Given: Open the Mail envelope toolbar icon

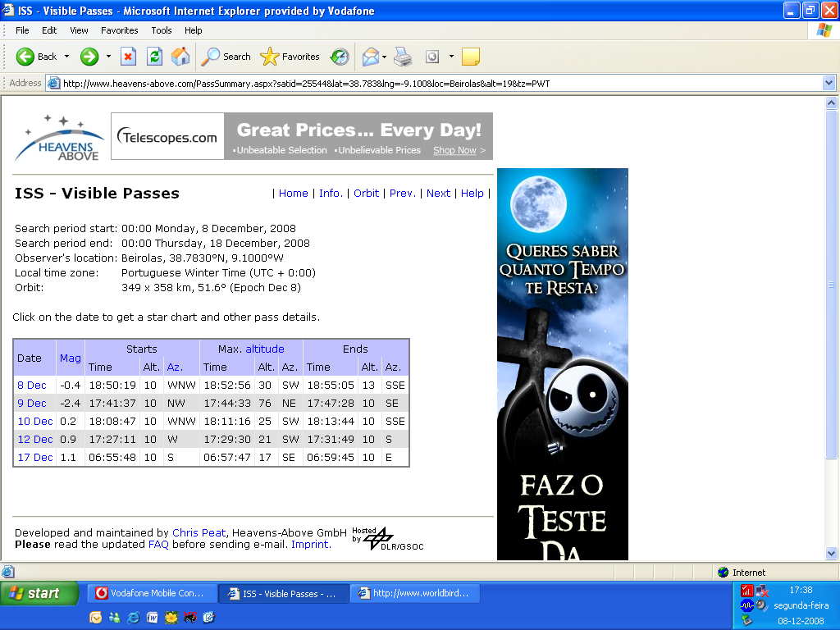Looking at the screenshot, I should coord(371,57).
